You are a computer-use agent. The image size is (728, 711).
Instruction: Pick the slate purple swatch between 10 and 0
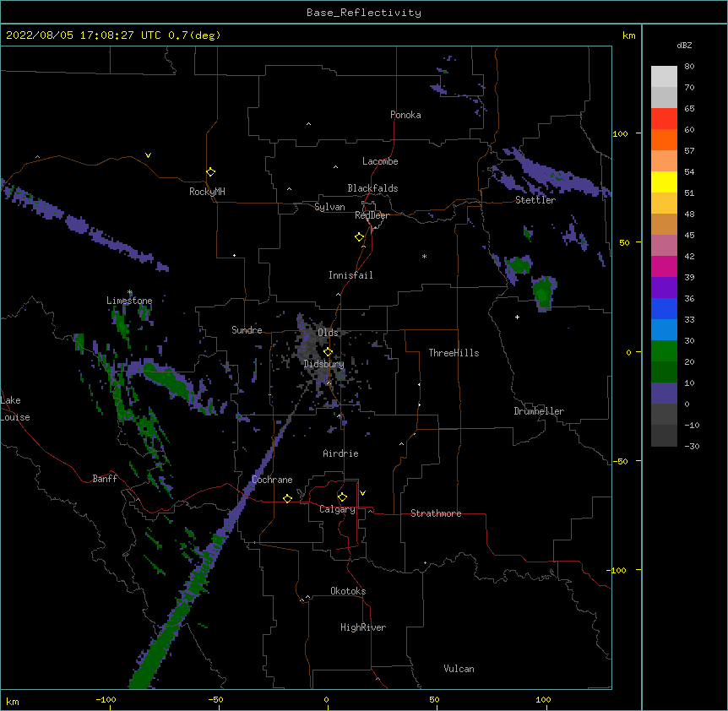[664, 393]
